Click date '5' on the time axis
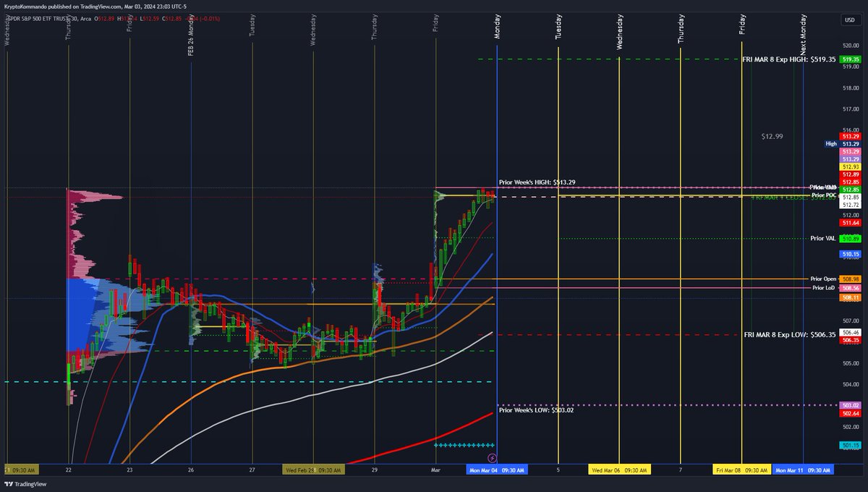Viewport: 868px width, 492px height. (x=558, y=470)
